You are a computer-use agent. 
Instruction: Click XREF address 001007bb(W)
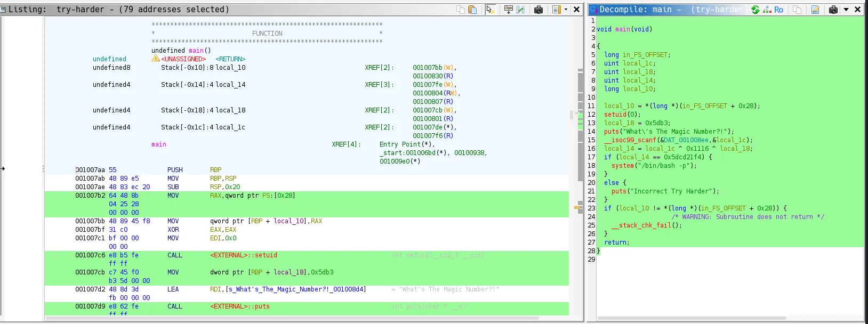pyautogui.click(x=433, y=68)
